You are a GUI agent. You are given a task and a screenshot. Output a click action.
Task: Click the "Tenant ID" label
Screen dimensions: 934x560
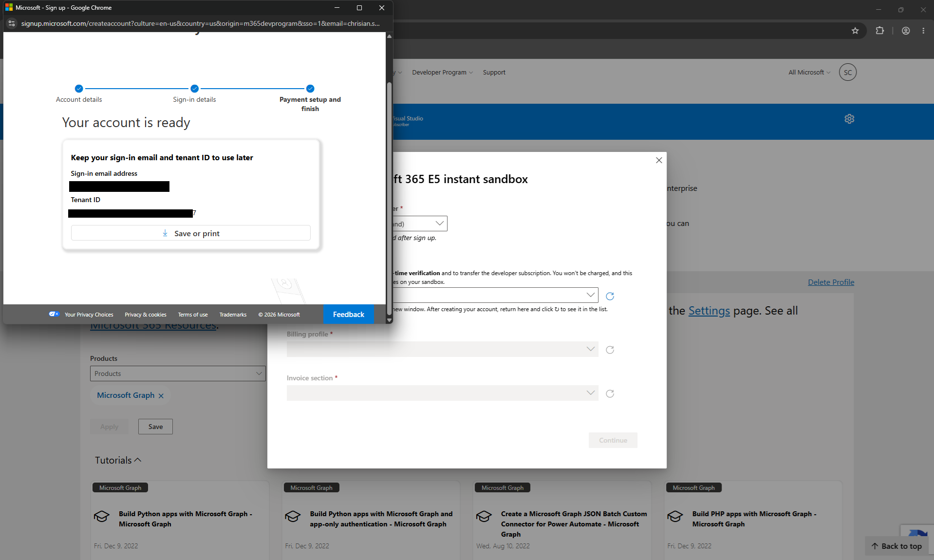(86, 200)
